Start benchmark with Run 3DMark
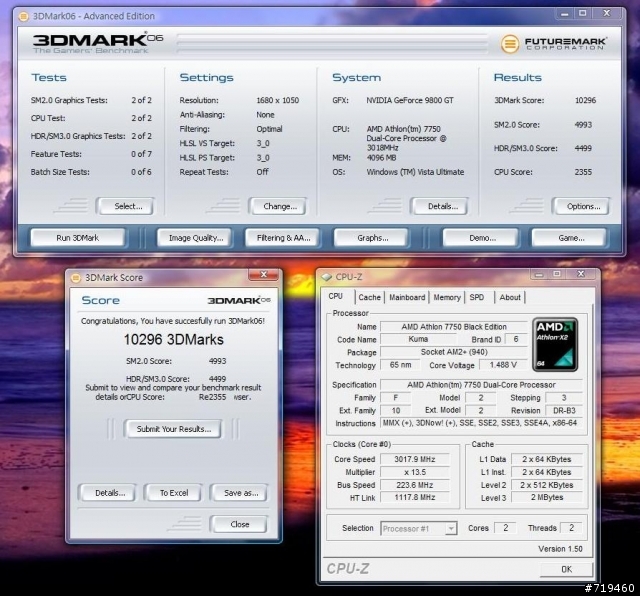 78,238
